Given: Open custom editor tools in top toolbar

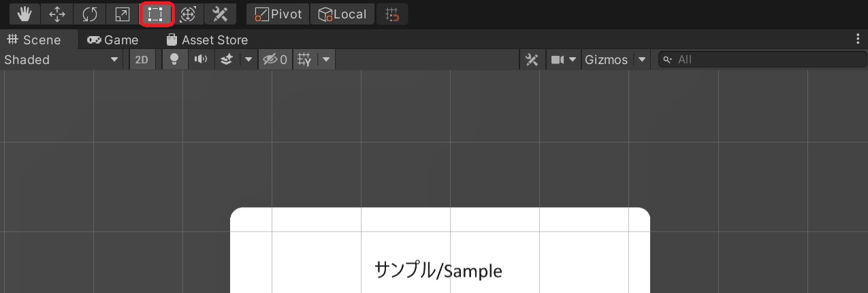Looking at the screenshot, I should pos(220,14).
